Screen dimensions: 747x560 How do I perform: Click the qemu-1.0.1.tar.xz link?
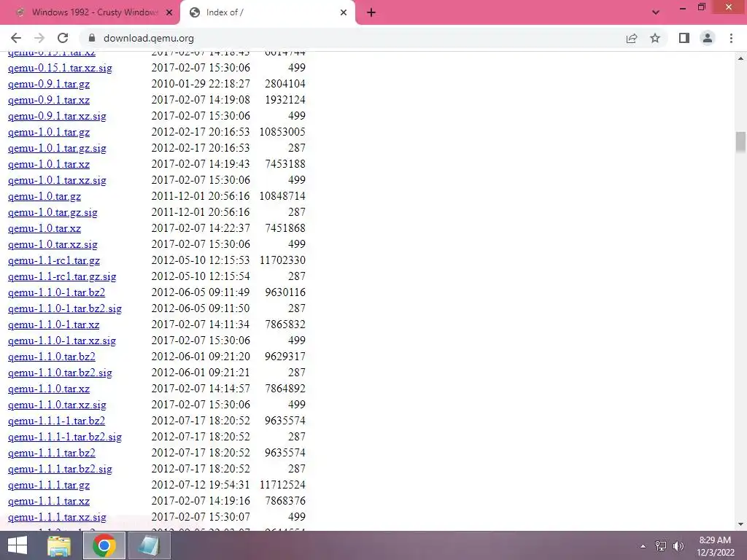49,164
